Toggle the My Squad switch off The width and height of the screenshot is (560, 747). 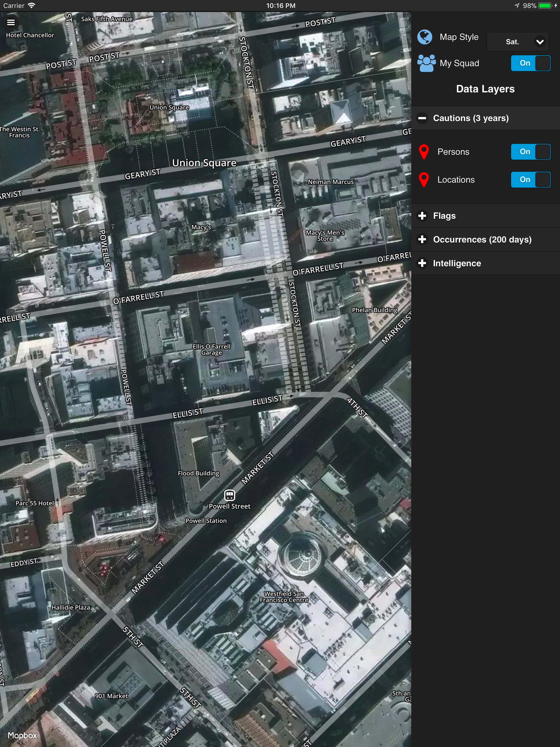(x=531, y=63)
